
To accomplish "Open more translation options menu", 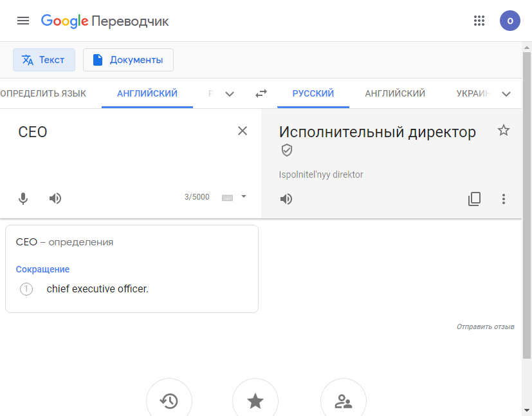I will pos(504,199).
